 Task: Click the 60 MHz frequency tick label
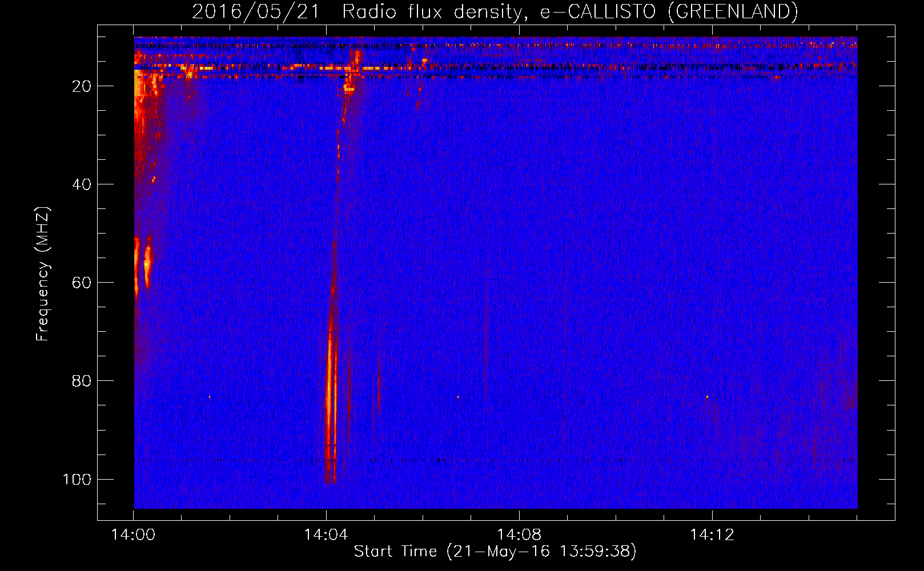pyautogui.click(x=82, y=283)
